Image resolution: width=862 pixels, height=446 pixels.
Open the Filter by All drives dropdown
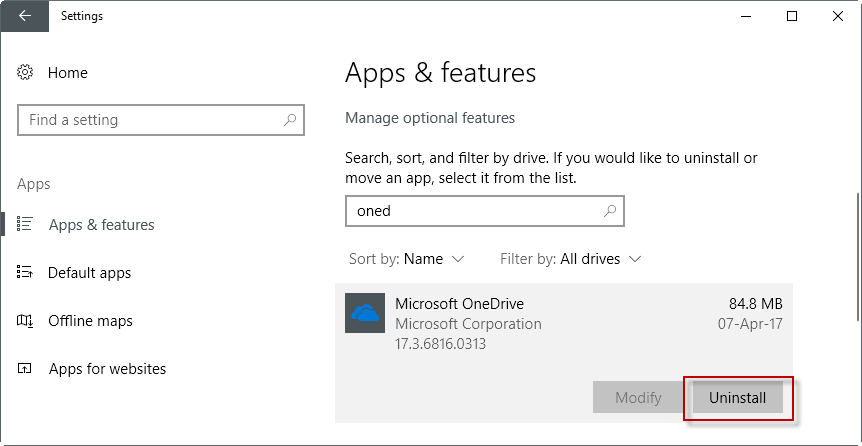click(x=571, y=259)
